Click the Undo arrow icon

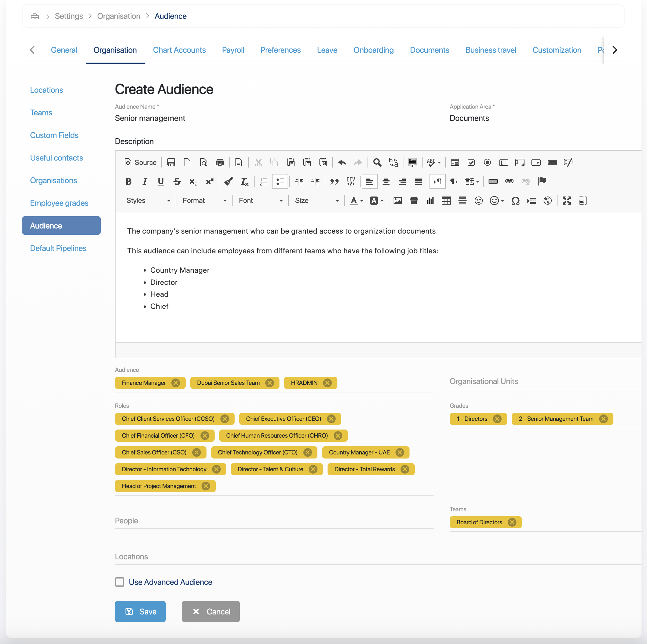(342, 163)
